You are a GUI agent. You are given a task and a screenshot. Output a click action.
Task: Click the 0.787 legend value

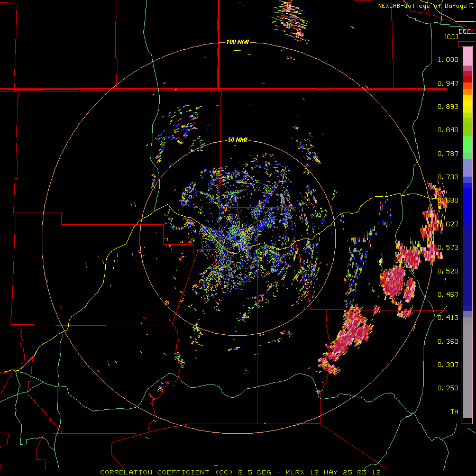(x=448, y=153)
